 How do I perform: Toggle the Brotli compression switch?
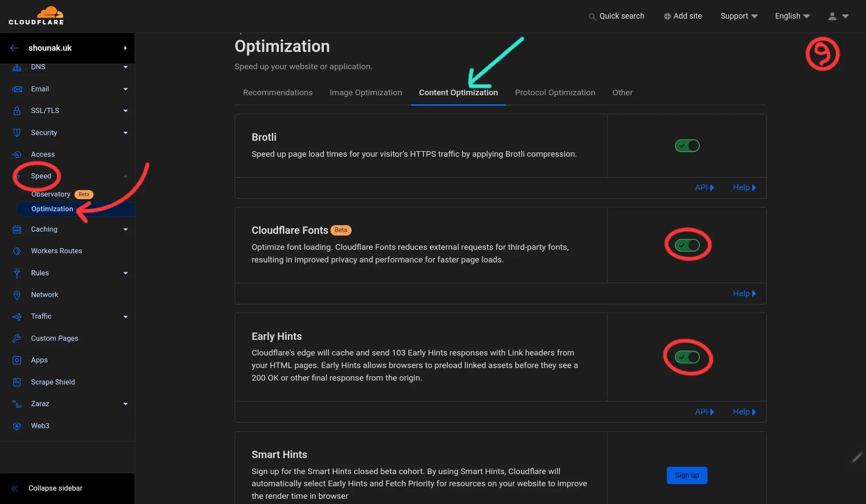[687, 146]
